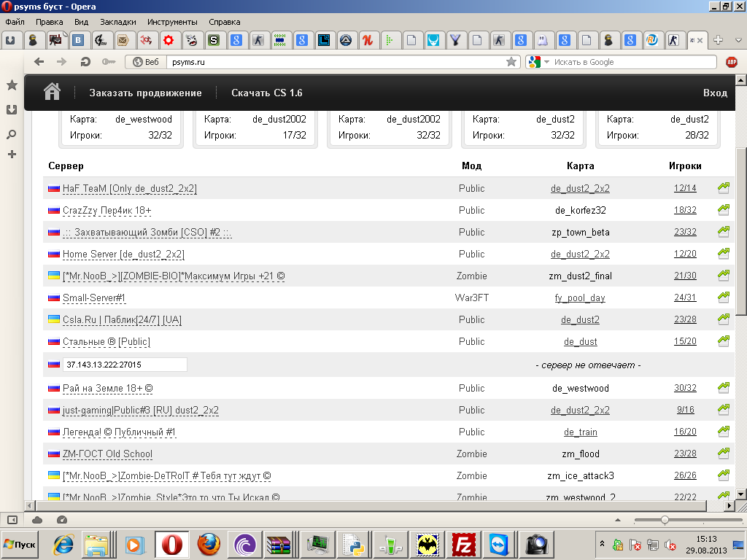Expand the Google search engine dropdown
This screenshot has height=560, width=747.
(x=547, y=62)
